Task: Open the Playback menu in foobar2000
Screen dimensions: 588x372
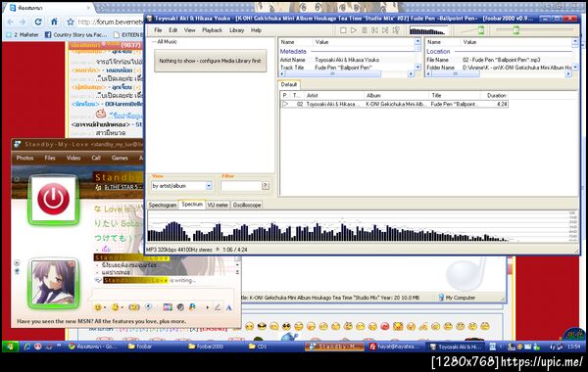Action: (x=212, y=30)
